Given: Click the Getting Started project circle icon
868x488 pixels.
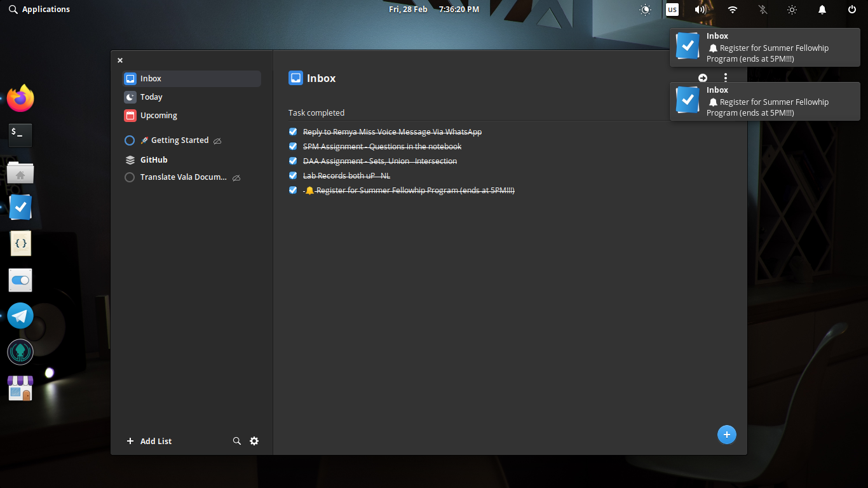Looking at the screenshot, I should pos(130,140).
